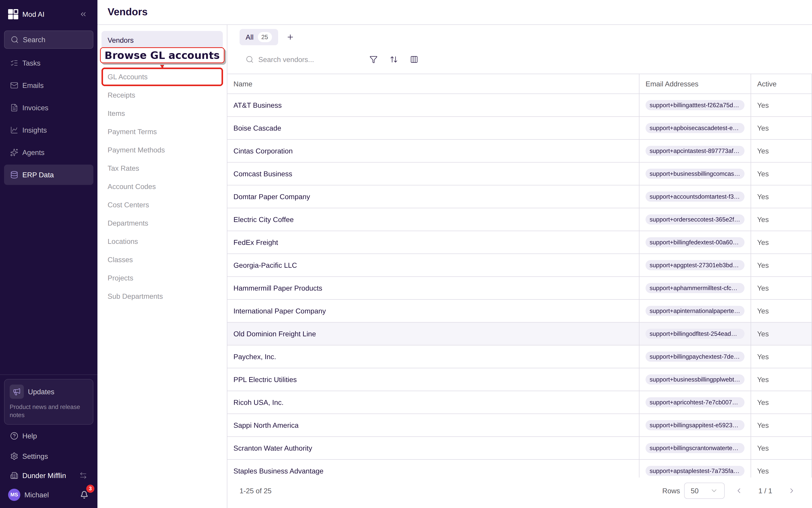Open Classes in the ERP menu
This screenshot has height=508, width=812.
162,260
